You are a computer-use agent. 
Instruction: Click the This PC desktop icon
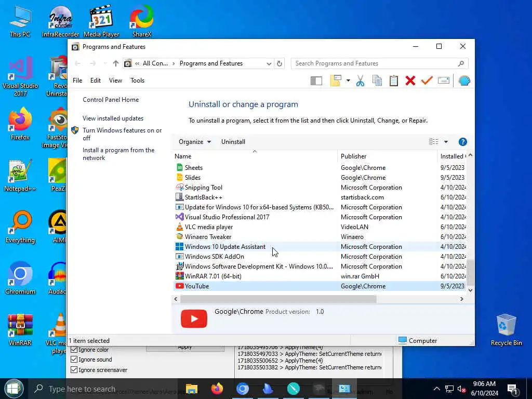coord(20,21)
